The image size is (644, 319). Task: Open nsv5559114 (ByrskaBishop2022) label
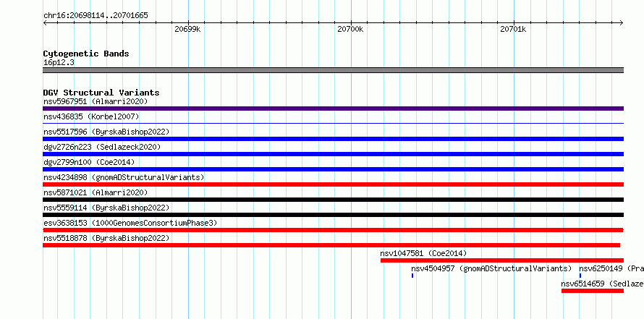[106, 208]
